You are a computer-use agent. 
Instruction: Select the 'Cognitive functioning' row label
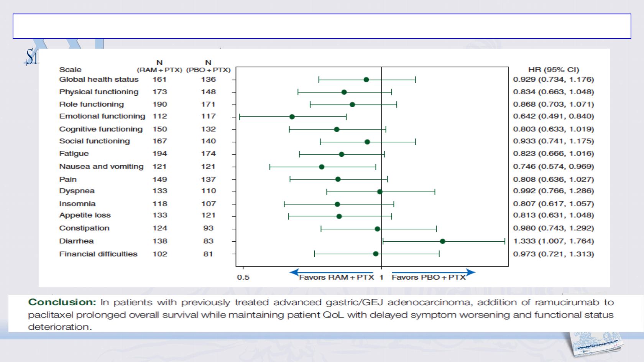click(x=101, y=129)
